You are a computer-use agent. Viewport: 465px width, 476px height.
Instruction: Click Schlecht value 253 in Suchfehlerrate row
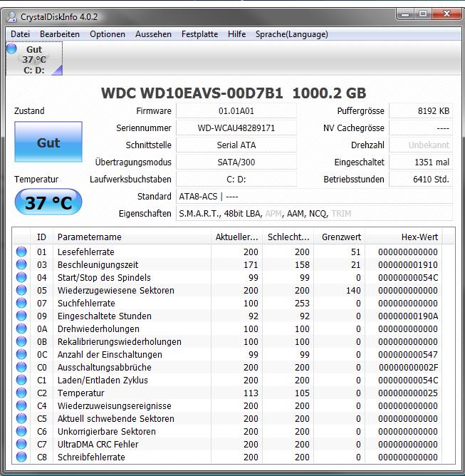tap(302, 304)
